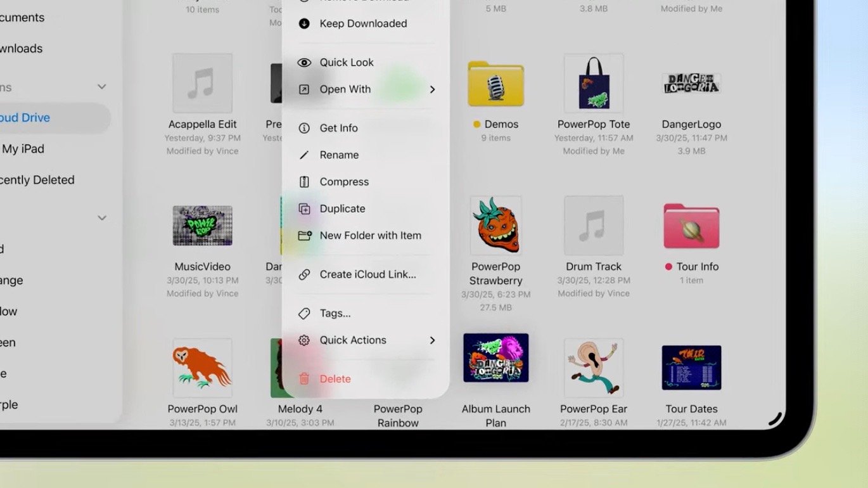
Task: Select the PowerPop Ear thumbnail
Action: pyautogui.click(x=594, y=368)
